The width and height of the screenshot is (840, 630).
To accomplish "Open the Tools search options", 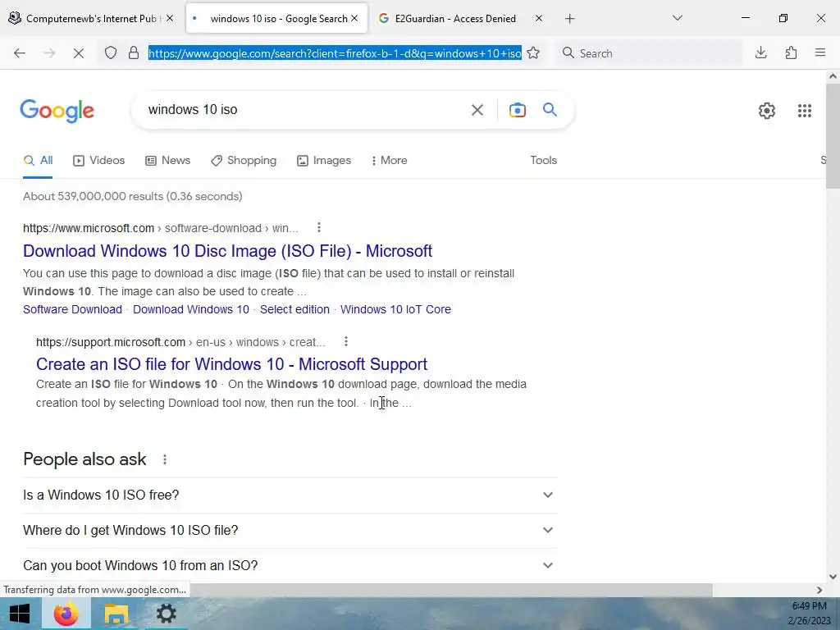I will coord(543,160).
